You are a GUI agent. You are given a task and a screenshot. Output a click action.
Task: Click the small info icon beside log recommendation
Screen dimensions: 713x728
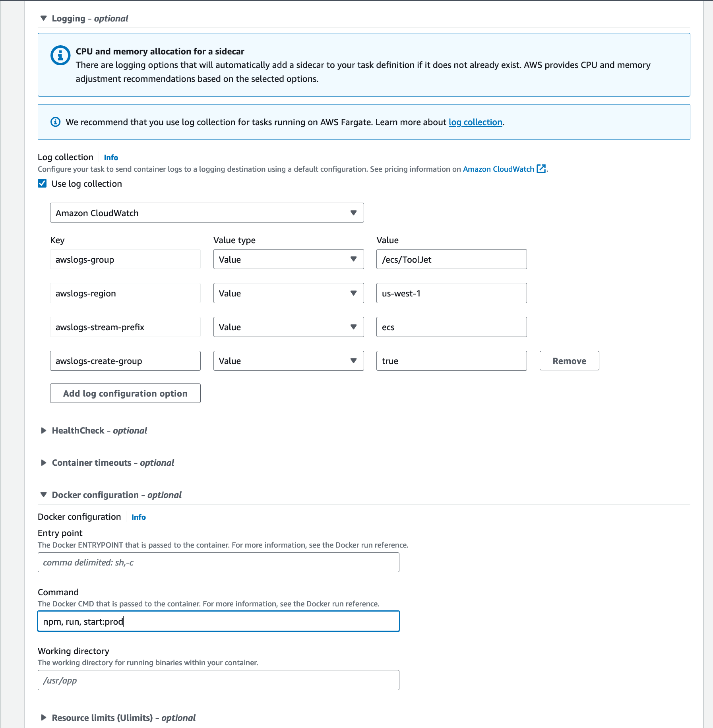(x=56, y=122)
